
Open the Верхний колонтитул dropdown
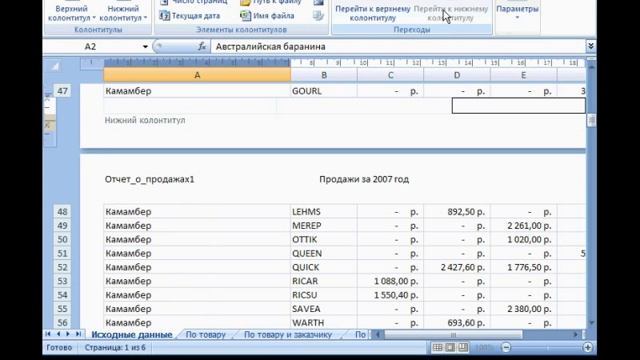(x=71, y=12)
